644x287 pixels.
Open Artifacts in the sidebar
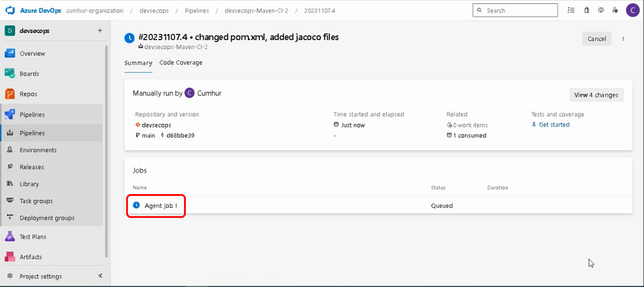tap(31, 257)
